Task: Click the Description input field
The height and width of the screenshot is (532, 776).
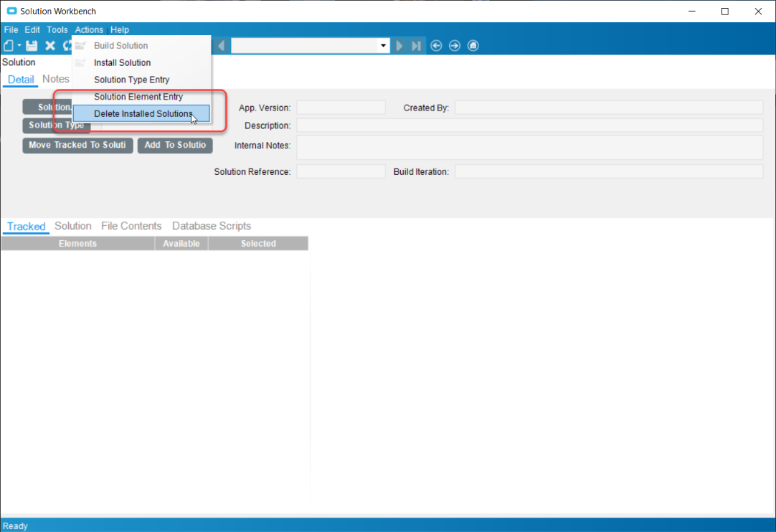Action: pyautogui.click(x=529, y=125)
